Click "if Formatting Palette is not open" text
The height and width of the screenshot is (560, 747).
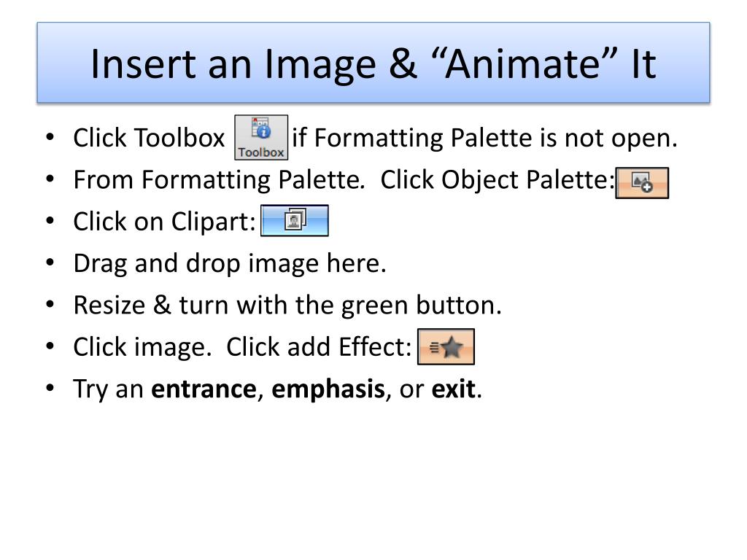click(x=484, y=138)
